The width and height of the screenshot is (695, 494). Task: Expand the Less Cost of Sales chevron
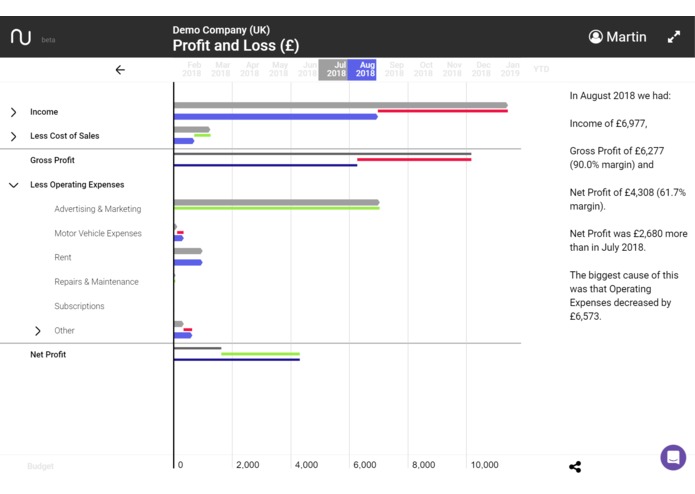[14, 136]
